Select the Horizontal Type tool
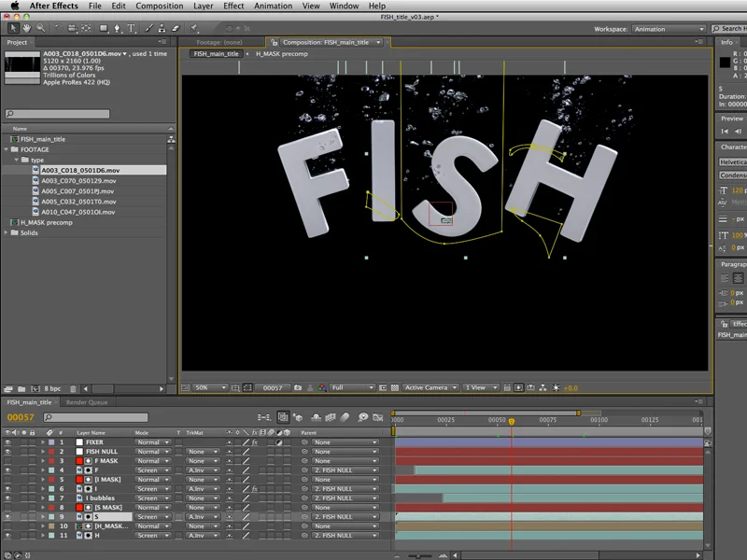747x560 pixels. point(132,28)
